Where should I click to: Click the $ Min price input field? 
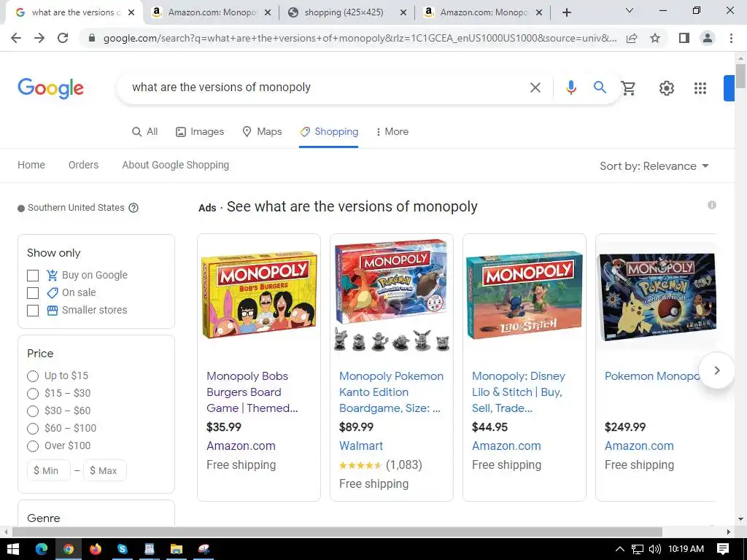point(49,470)
